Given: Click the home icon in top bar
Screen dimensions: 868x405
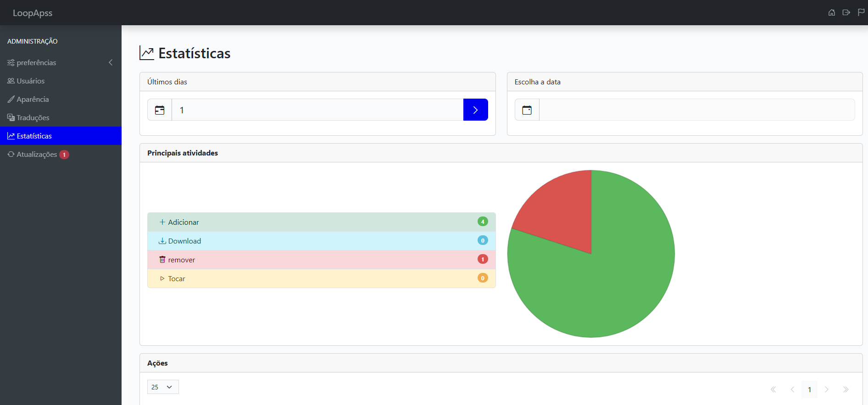Looking at the screenshot, I should coord(831,12).
